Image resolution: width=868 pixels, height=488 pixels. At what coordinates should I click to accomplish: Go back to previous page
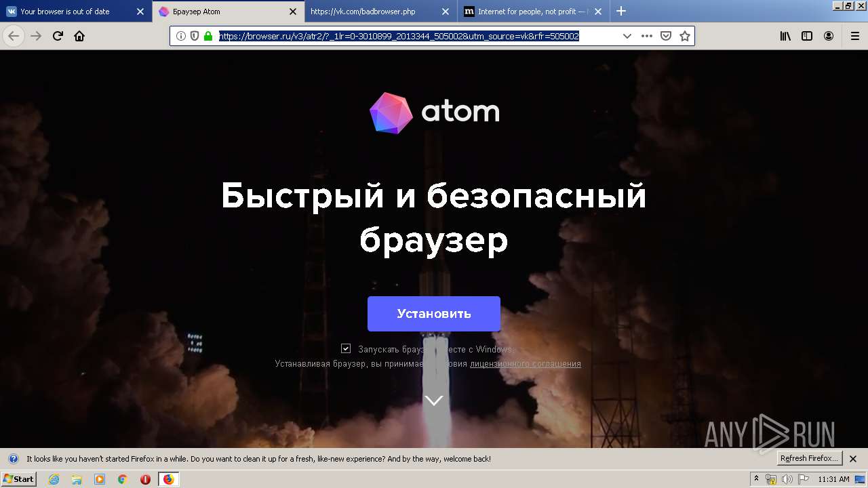pos(14,37)
